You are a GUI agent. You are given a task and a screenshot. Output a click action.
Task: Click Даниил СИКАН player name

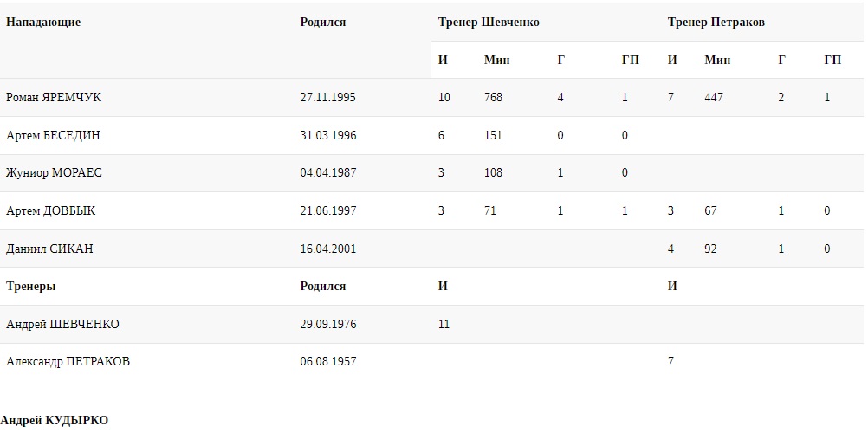coord(49,249)
